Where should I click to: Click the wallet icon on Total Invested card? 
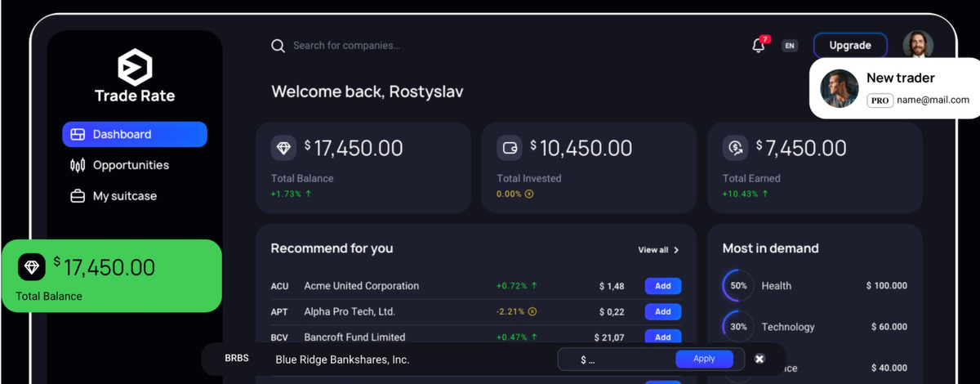510,148
